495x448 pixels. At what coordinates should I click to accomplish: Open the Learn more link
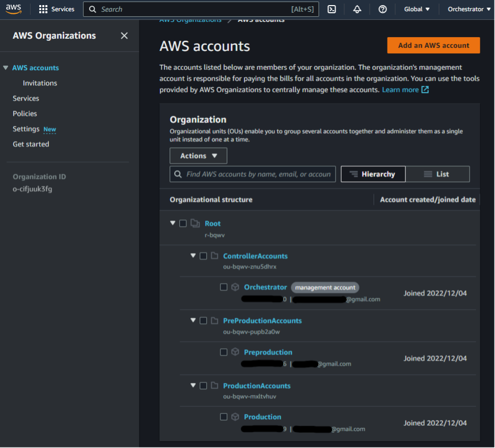click(x=402, y=89)
